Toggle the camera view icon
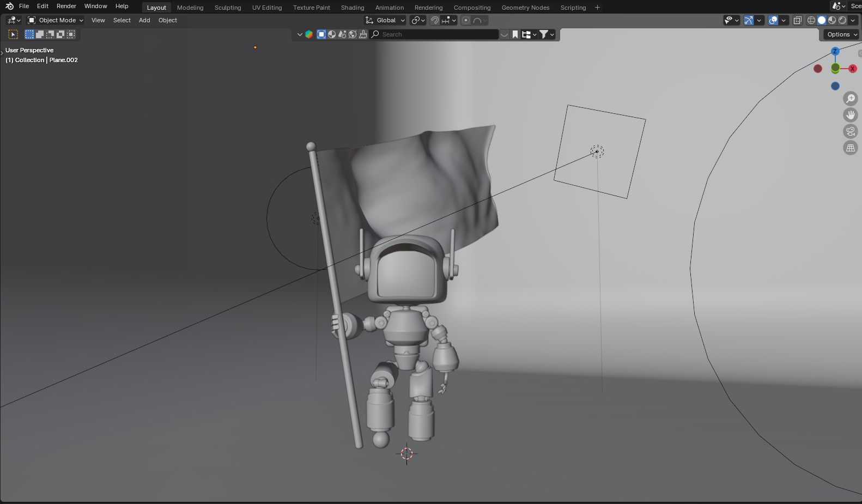 tap(850, 131)
